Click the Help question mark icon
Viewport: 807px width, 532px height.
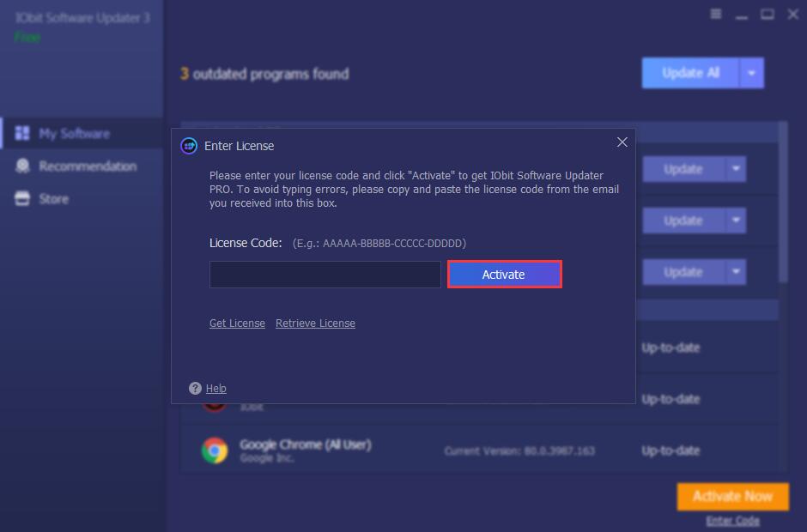pyautogui.click(x=195, y=389)
